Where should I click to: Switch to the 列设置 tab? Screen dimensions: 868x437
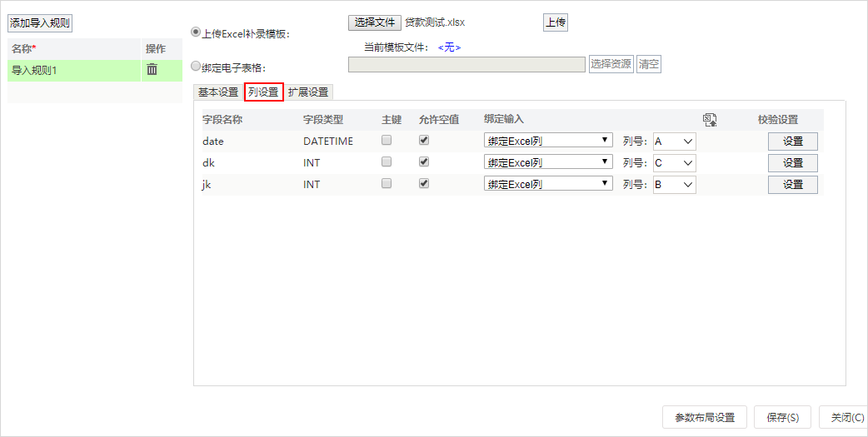(x=263, y=92)
